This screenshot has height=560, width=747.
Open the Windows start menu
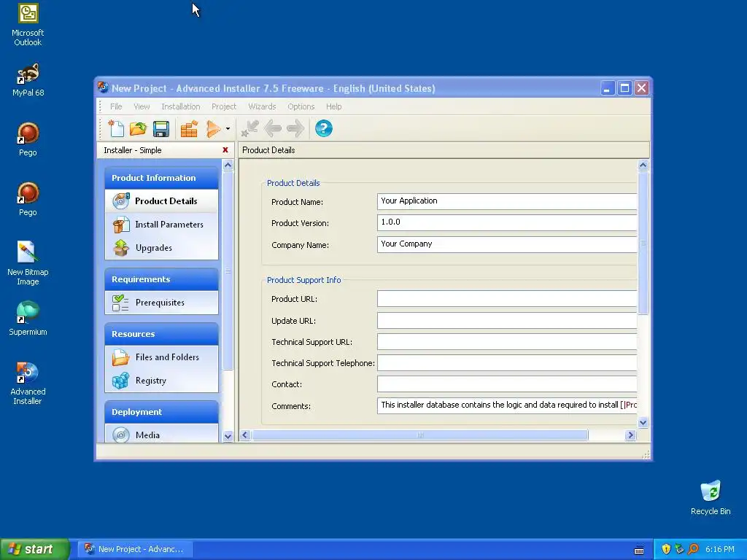tap(35, 549)
